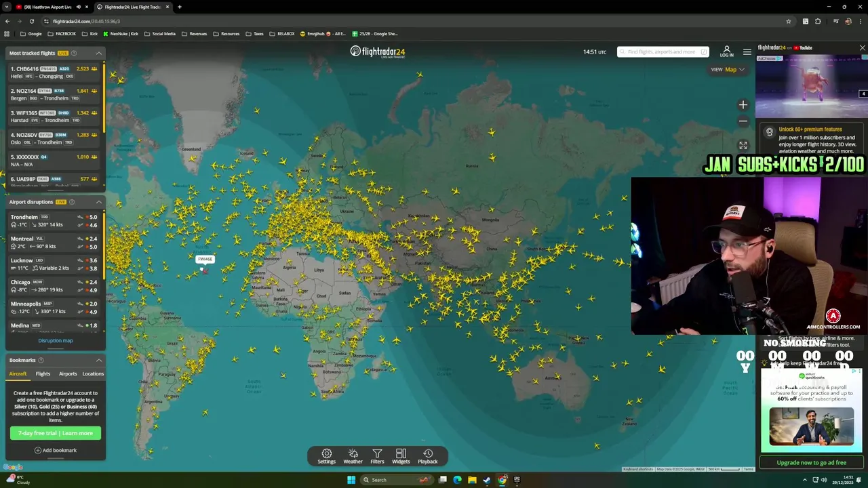Open help icon next to Airport disruptions
868x488 pixels.
click(x=72, y=202)
